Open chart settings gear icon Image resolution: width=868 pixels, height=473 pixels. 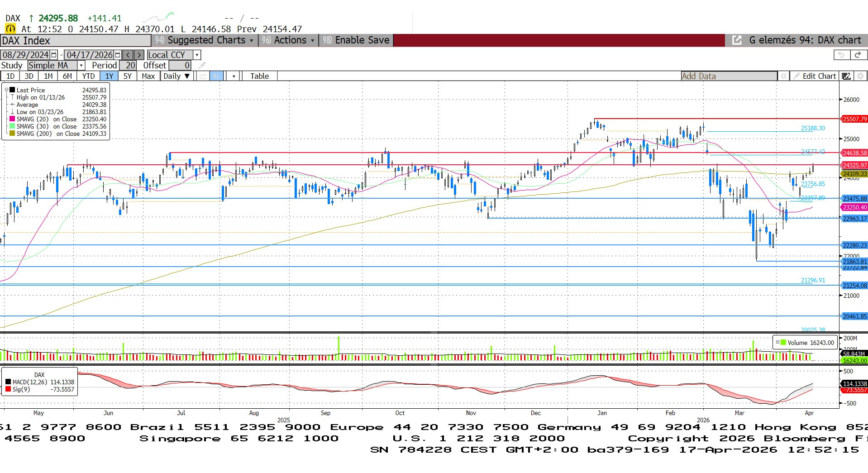pos(860,76)
